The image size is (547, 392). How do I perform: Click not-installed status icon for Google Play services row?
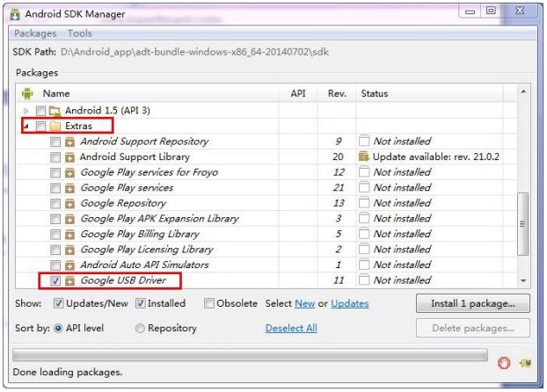click(364, 187)
